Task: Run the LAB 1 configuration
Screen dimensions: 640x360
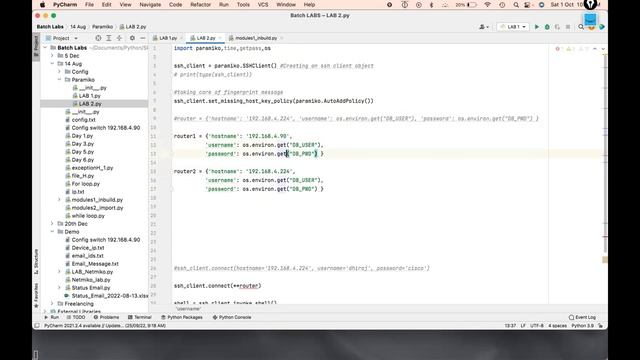Action: [x=537, y=27]
